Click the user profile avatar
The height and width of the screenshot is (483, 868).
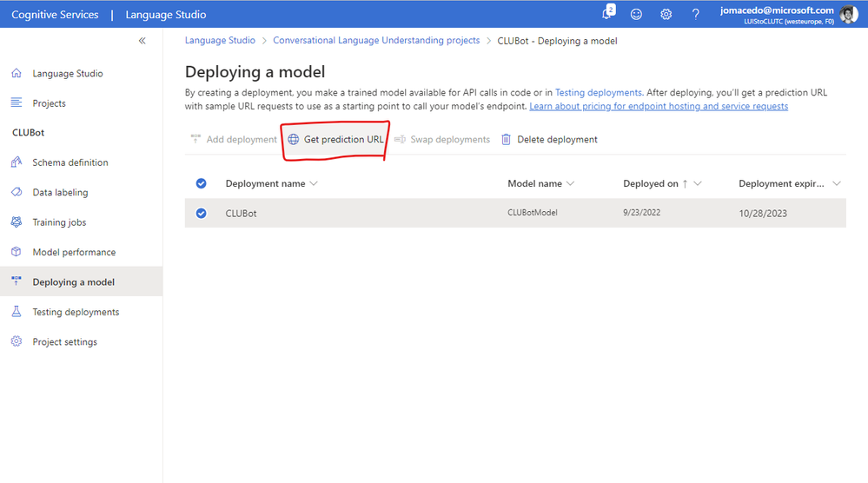click(x=849, y=15)
